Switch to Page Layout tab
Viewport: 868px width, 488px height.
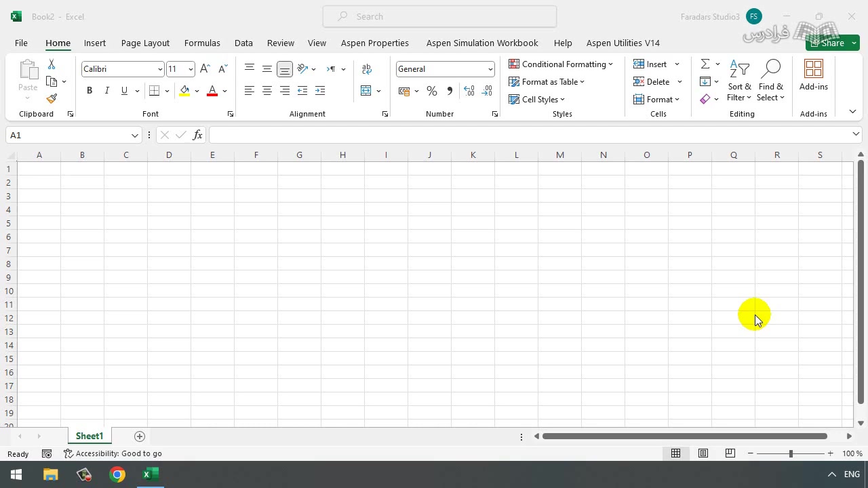[x=145, y=43]
